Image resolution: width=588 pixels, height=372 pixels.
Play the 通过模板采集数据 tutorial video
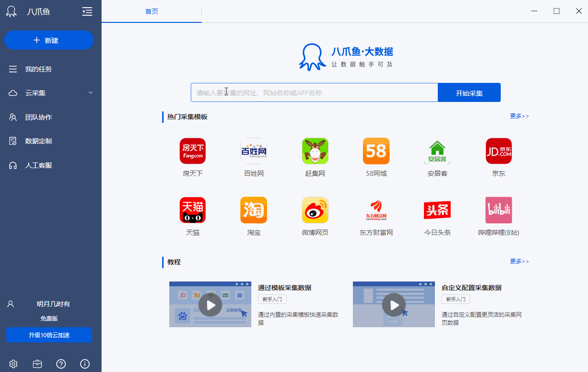tap(210, 304)
